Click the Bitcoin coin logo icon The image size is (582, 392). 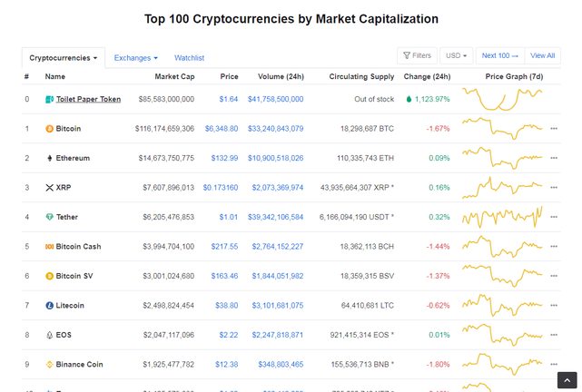(x=49, y=129)
